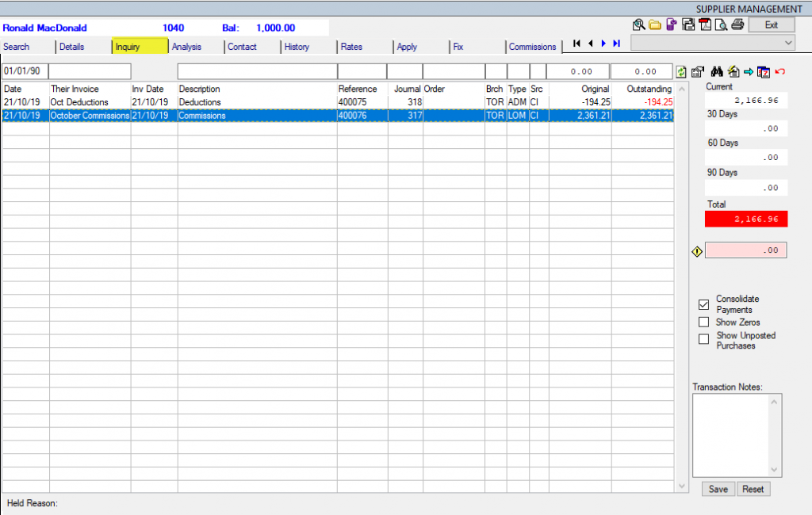Click the printer icon
Viewport: 812px width, 515px height.
738,25
